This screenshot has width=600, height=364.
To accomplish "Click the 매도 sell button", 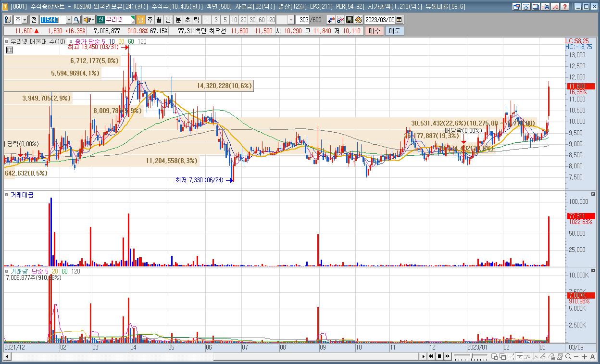I will [x=394, y=31].
